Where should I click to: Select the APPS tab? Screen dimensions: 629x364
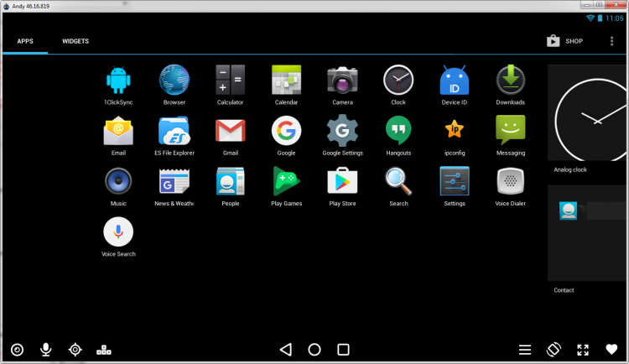click(25, 41)
